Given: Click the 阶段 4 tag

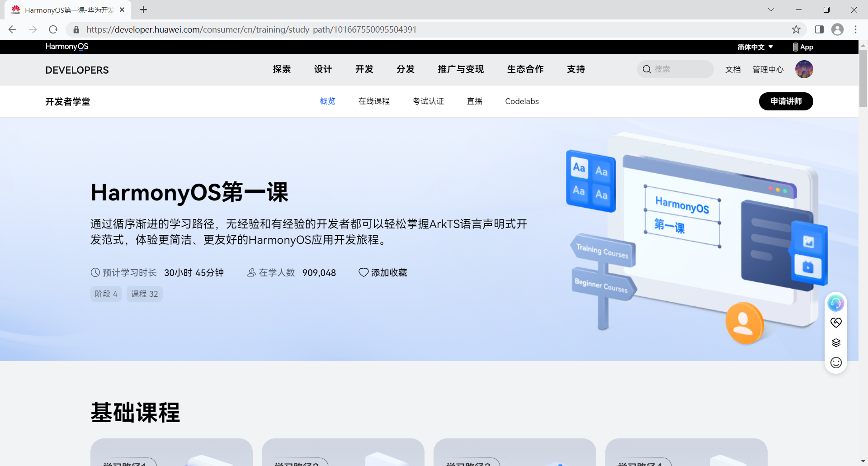Looking at the screenshot, I should (106, 294).
